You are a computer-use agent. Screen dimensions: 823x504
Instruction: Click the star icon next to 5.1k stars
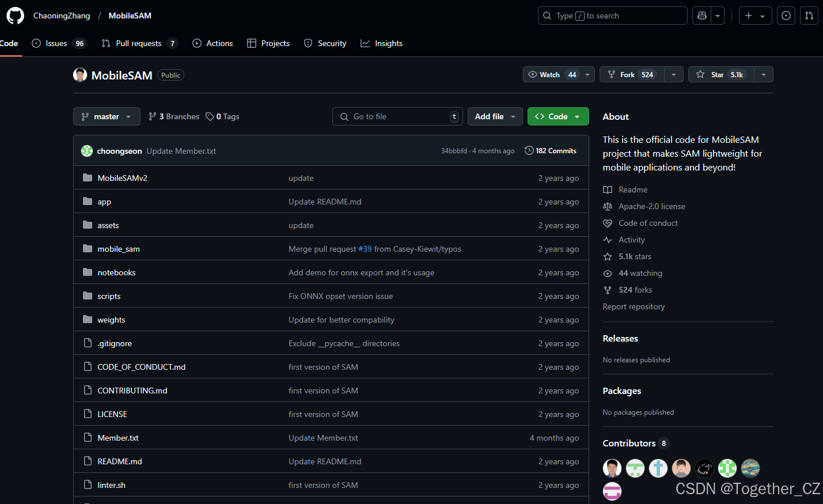[x=608, y=256]
